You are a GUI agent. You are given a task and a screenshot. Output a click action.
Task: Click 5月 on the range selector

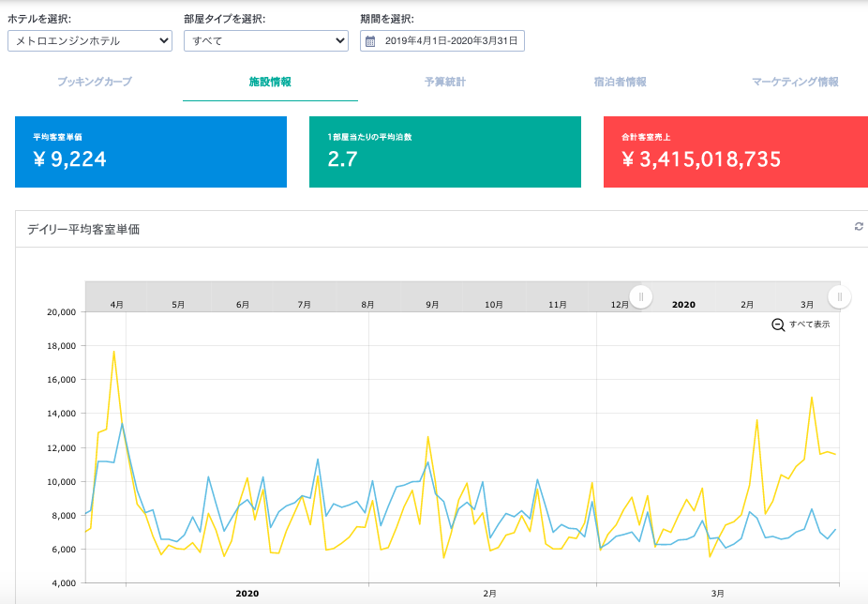(178, 305)
